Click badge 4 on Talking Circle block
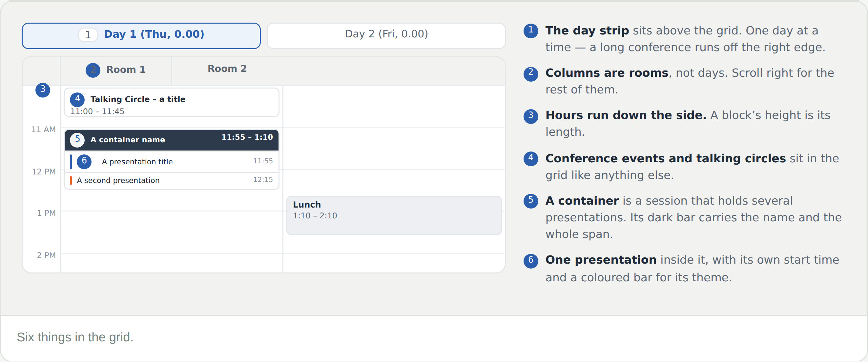Viewport: 868px width, 362px height. pos(77,99)
